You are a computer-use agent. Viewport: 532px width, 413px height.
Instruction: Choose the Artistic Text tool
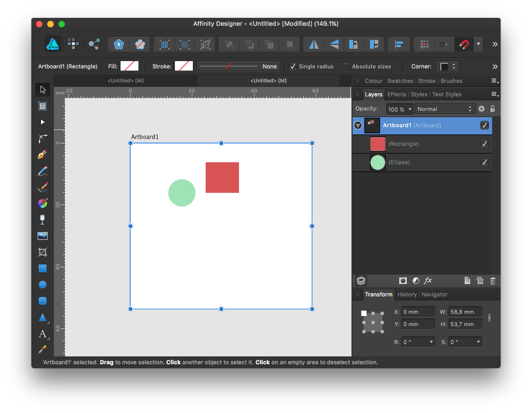click(x=43, y=333)
